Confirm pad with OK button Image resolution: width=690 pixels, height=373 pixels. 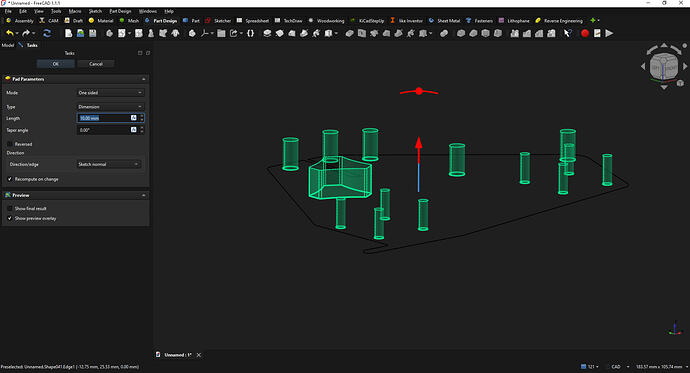[55, 64]
